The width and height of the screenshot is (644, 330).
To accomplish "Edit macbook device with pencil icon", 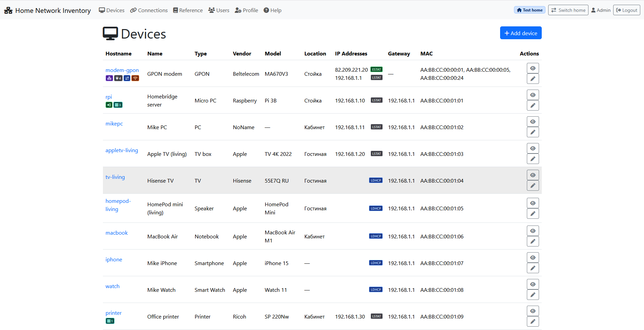I will (533, 241).
